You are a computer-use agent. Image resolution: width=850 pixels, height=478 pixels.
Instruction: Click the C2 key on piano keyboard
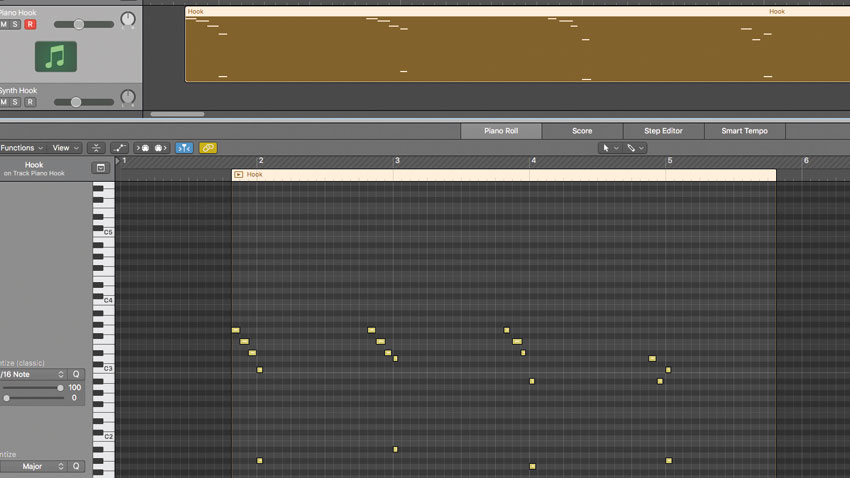(108, 436)
